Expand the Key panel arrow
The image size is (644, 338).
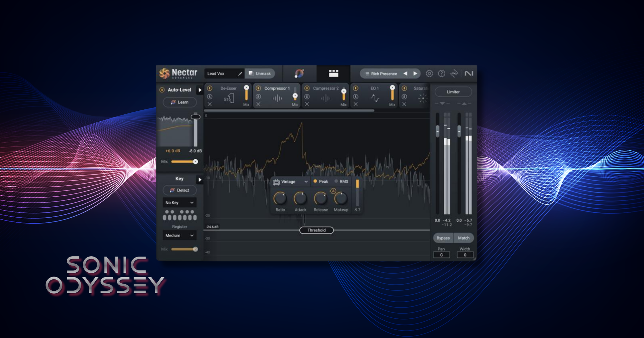point(200,180)
